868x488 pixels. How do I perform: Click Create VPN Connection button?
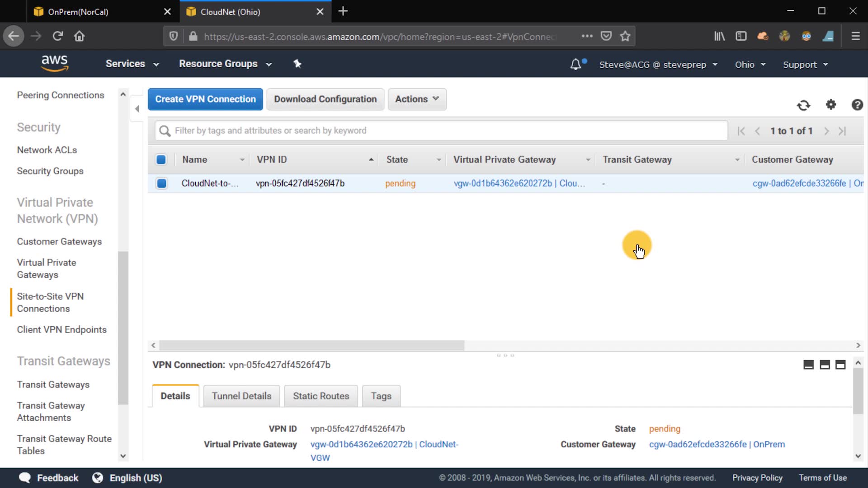click(205, 99)
